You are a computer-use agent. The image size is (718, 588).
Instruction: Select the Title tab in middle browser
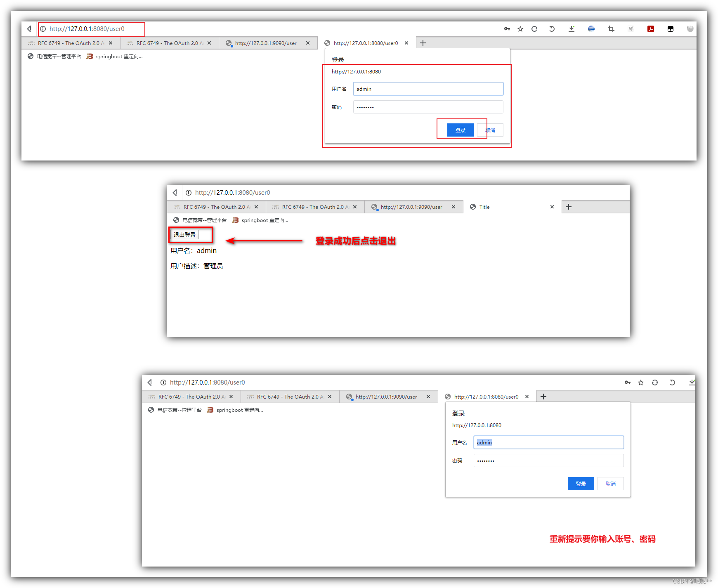click(512, 207)
